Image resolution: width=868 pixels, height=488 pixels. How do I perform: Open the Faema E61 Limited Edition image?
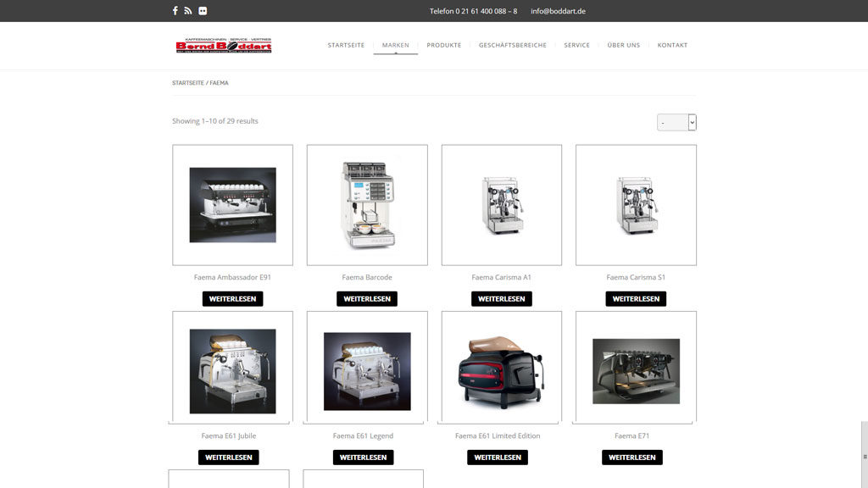tap(501, 367)
